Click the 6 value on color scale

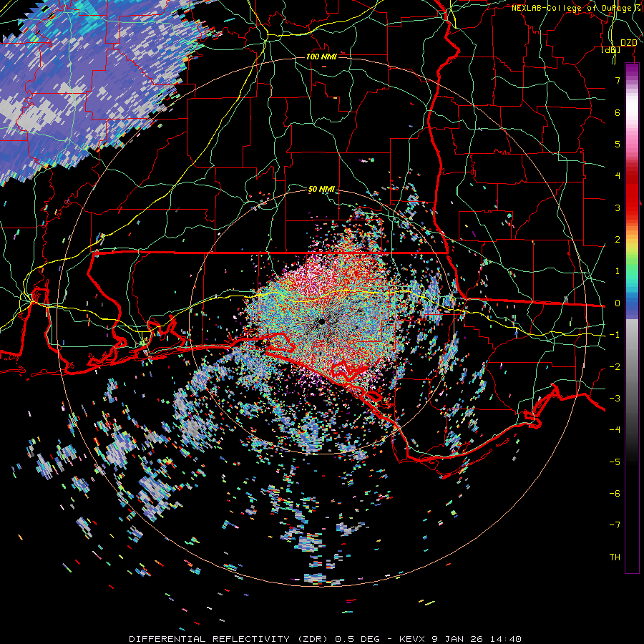pos(618,112)
